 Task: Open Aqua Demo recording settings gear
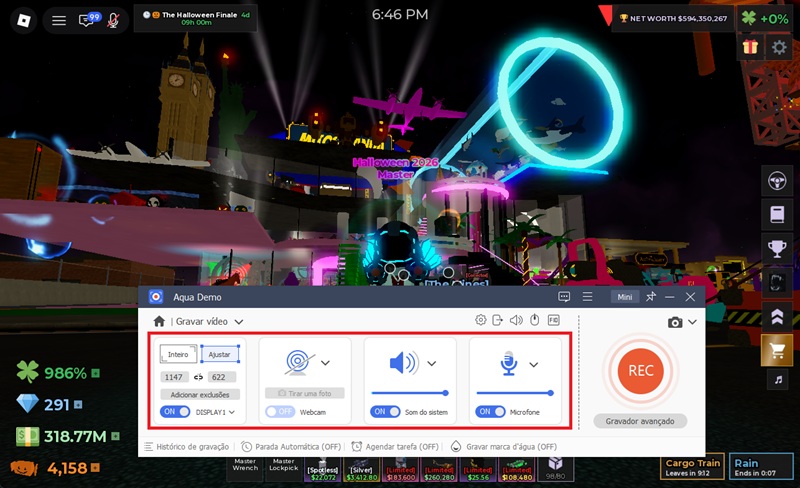tap(480, 320)
